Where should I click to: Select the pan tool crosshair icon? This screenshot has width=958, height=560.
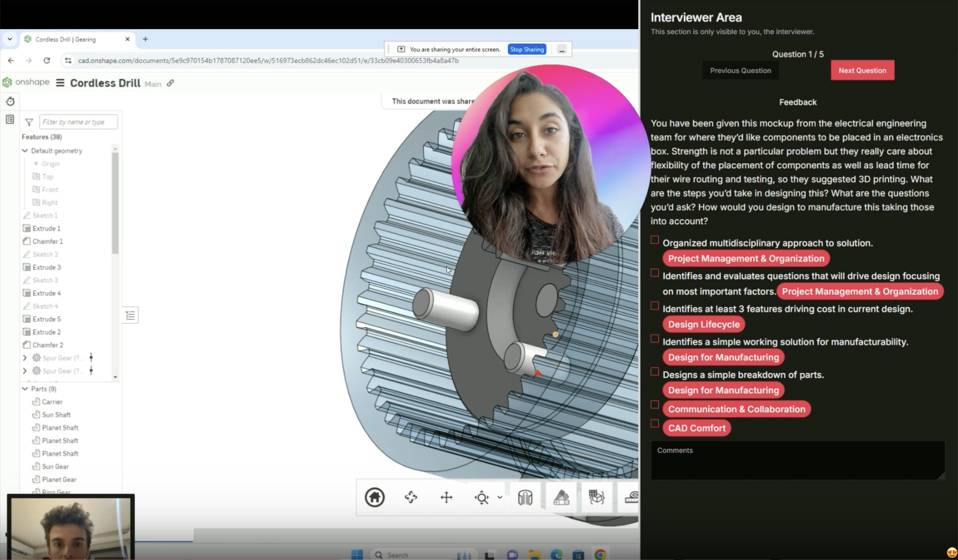point(446,497)
